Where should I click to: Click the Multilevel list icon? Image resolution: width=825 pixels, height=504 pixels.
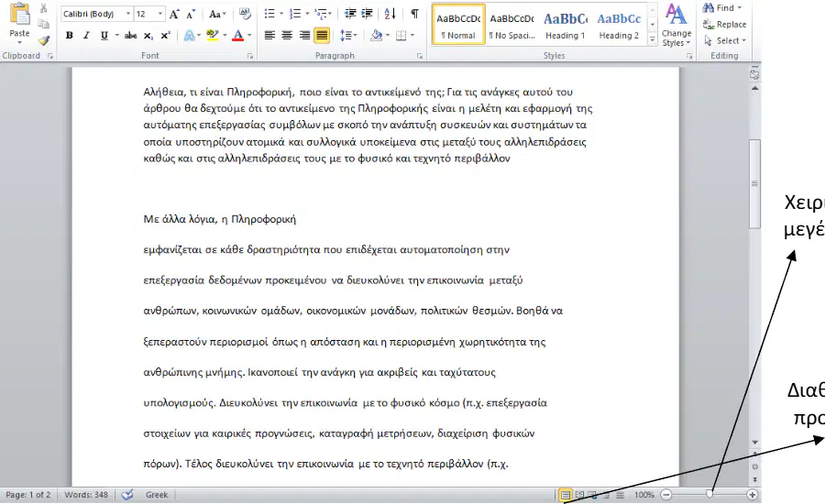tap(321, 14)
